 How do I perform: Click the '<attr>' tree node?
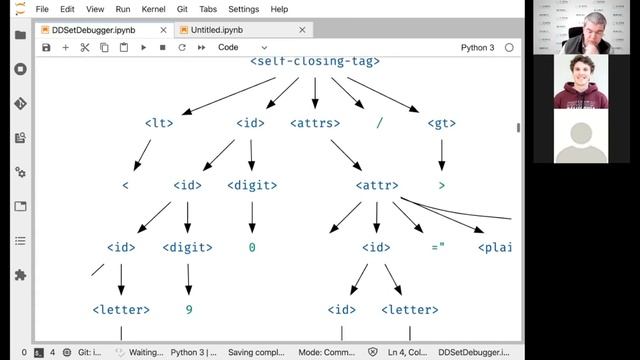377,185
